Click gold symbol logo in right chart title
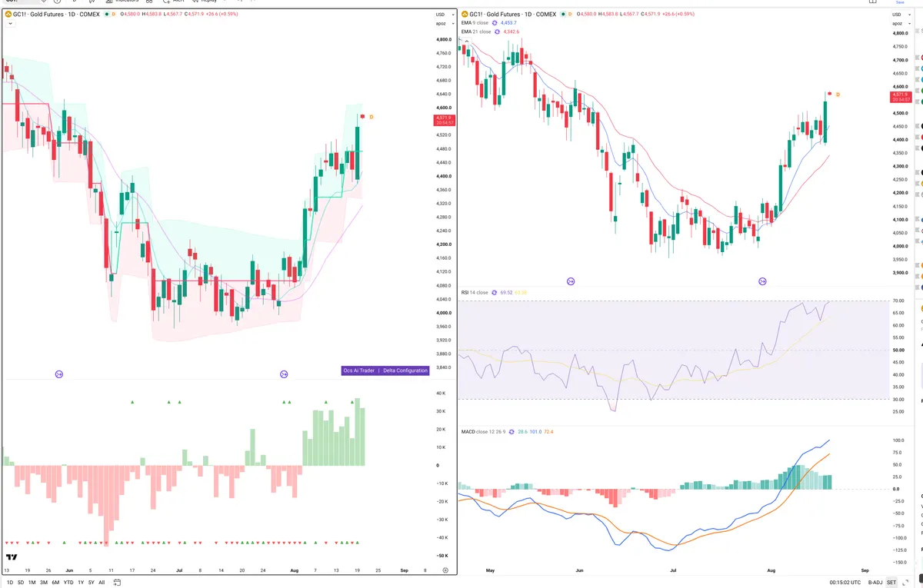The image size is (923, 588). [465, 15]
